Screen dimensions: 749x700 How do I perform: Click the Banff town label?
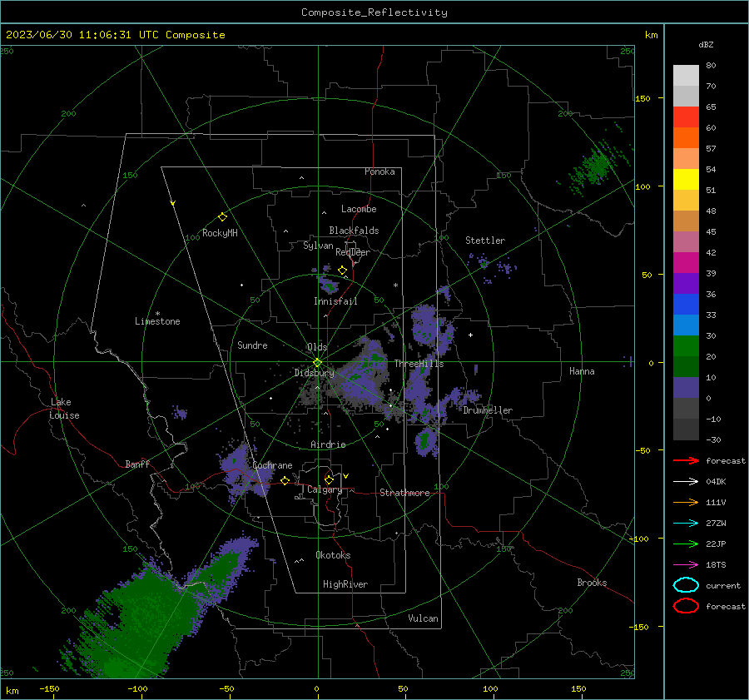pos(137,464)
